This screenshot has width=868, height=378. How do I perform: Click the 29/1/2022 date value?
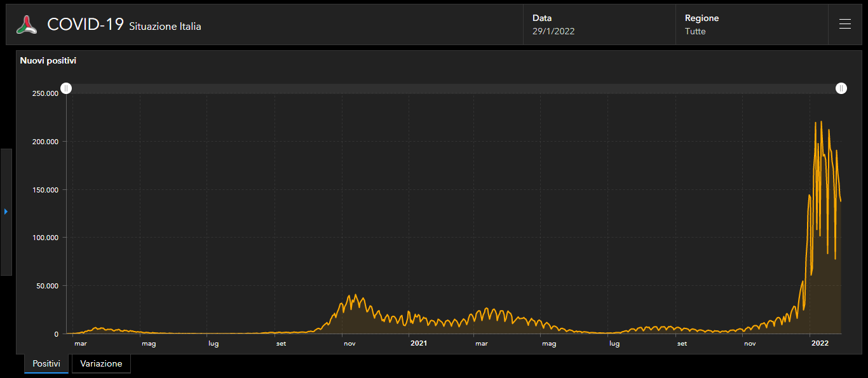tap(553, 31)
